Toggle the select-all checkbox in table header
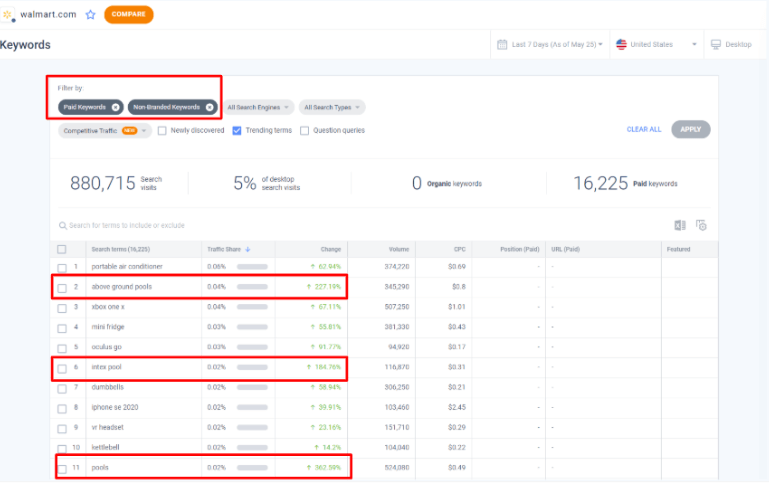 coord(62,250)
